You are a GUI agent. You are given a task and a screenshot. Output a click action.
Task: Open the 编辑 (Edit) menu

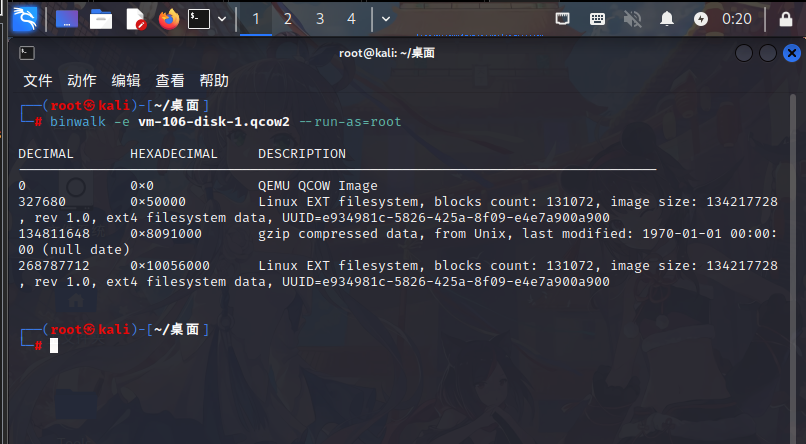pyautogui.click(x=126, y=81)
